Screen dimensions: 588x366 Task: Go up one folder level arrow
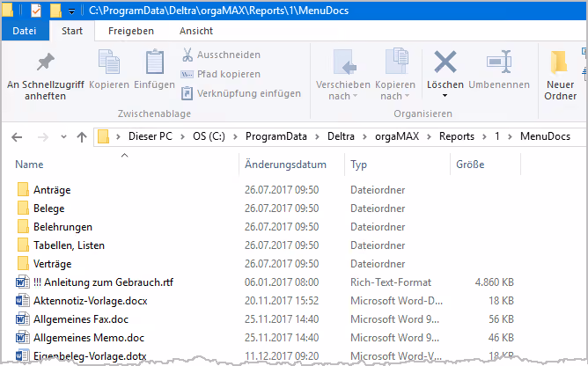(x=82, y=137)
